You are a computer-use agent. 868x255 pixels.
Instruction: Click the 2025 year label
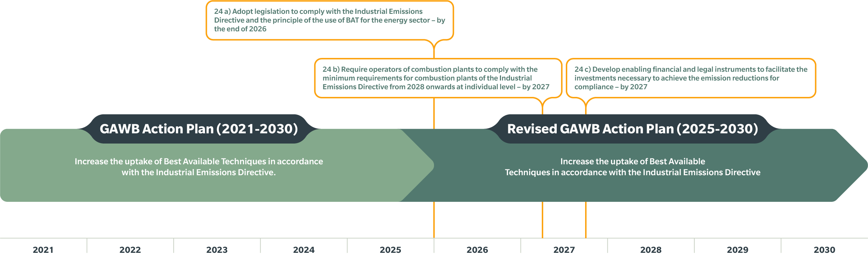tap(390, 250)
